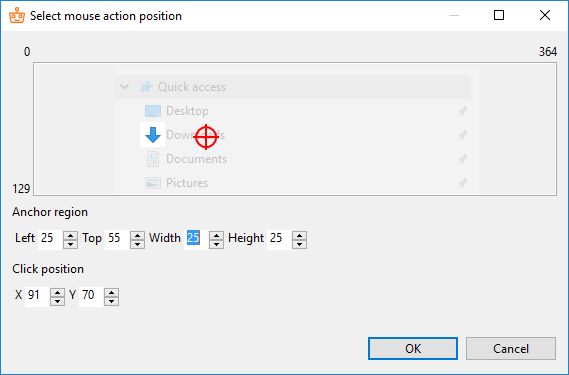
Task: Increase the click position X value
Action: pyautogui.click(x=58, y=293)
